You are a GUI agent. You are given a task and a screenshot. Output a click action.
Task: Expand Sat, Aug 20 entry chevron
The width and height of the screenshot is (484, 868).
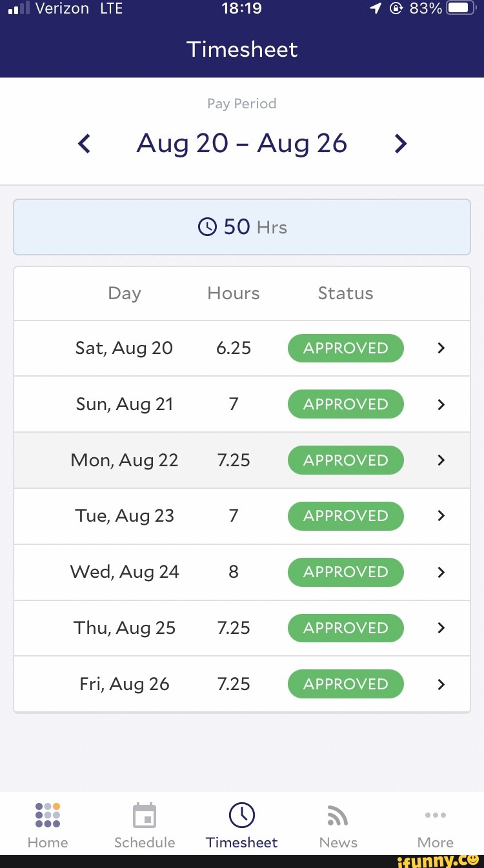[441, 348]
